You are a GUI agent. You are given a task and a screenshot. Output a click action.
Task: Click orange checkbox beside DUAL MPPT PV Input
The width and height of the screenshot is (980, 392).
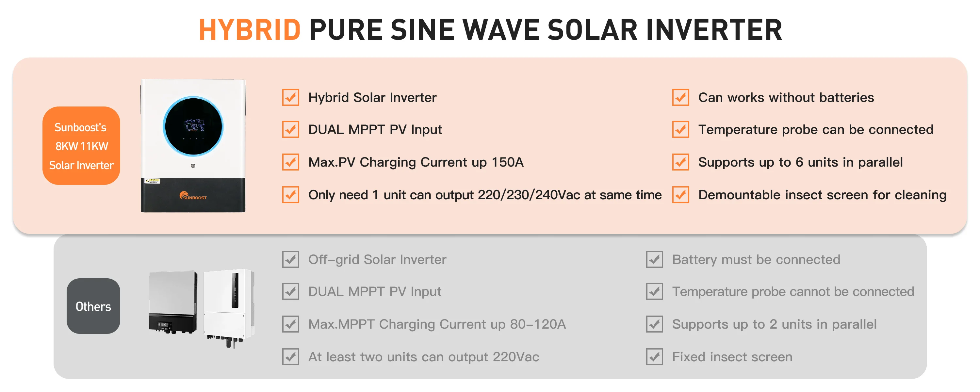291,129
